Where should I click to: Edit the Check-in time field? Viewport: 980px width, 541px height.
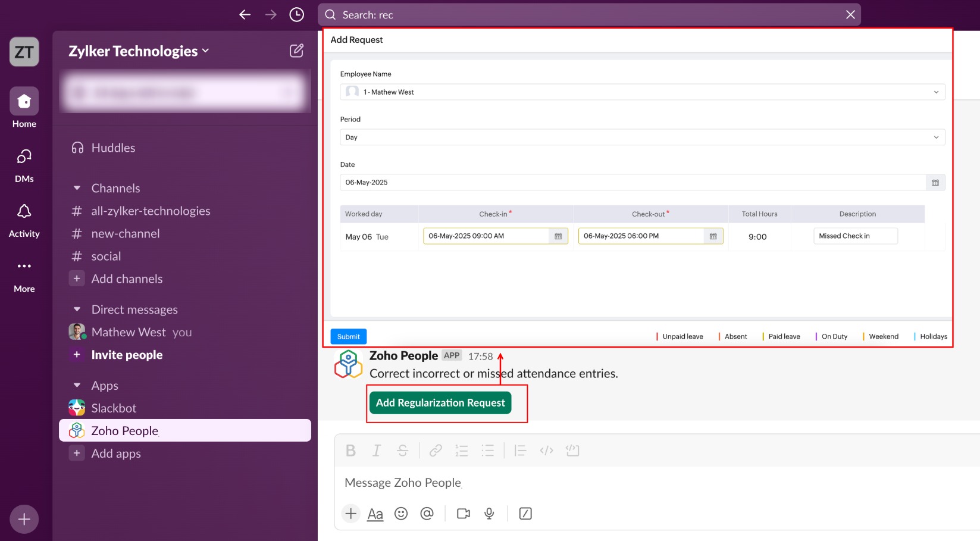click(486, 236)
